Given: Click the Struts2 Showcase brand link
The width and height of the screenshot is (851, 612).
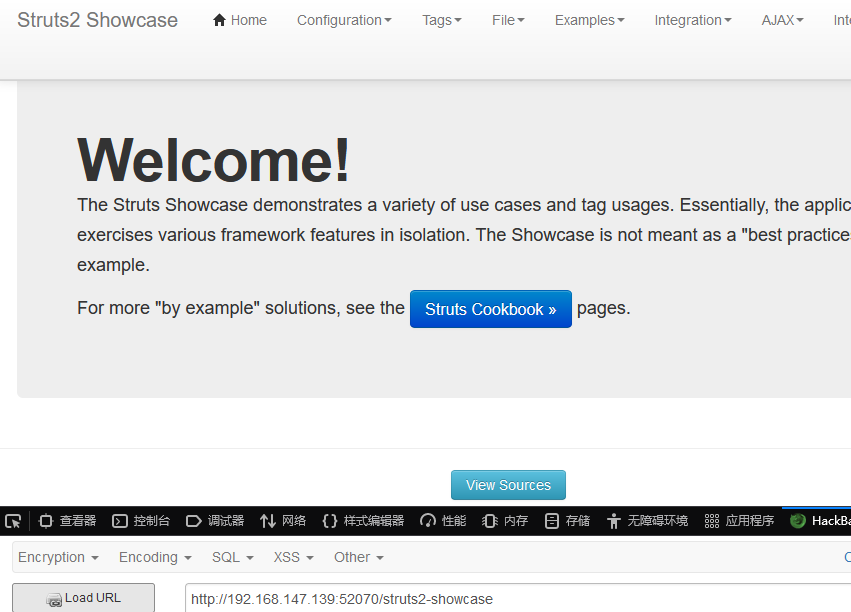Looking at the screenshot, I should 98,20.
